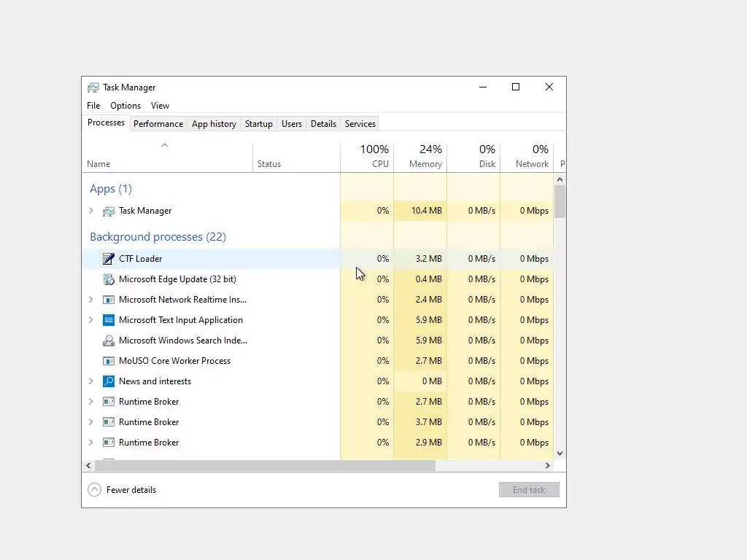Click the horizontal scrollbar thumb
Image resolution: width=747 pixels, height=560 pixels.
pos(265,466)
